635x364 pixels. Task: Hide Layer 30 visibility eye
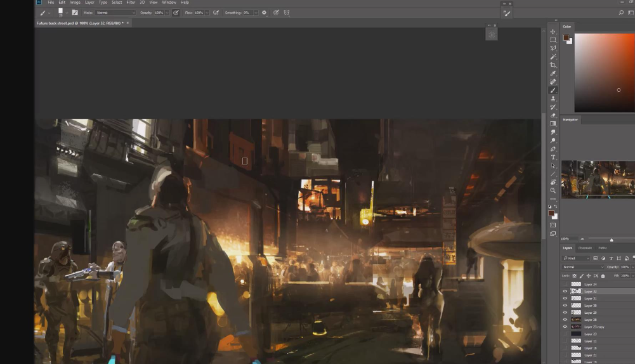(565, 306)
